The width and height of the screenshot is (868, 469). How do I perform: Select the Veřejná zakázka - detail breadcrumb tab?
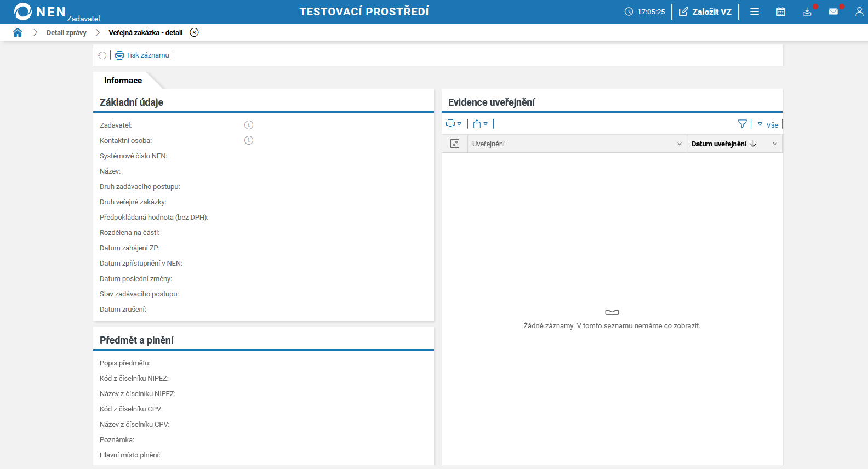(x=146, y=33)
